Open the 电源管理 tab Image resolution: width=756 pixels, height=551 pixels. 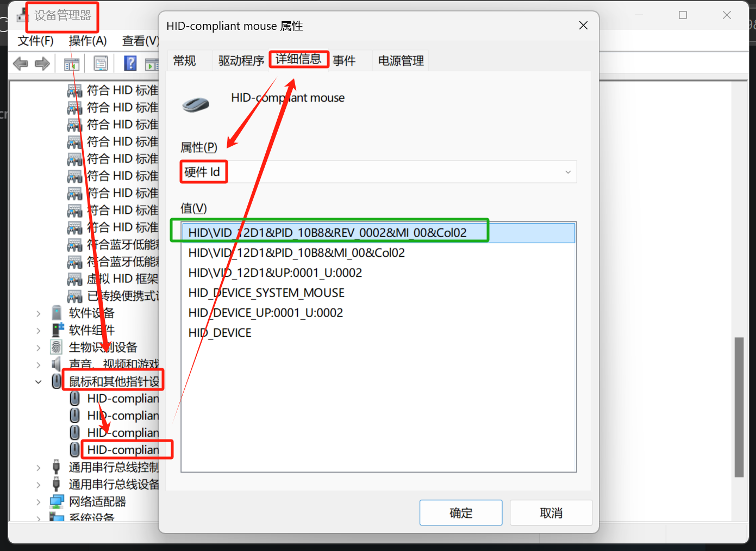pyautogui.click(x=401, y=61)
